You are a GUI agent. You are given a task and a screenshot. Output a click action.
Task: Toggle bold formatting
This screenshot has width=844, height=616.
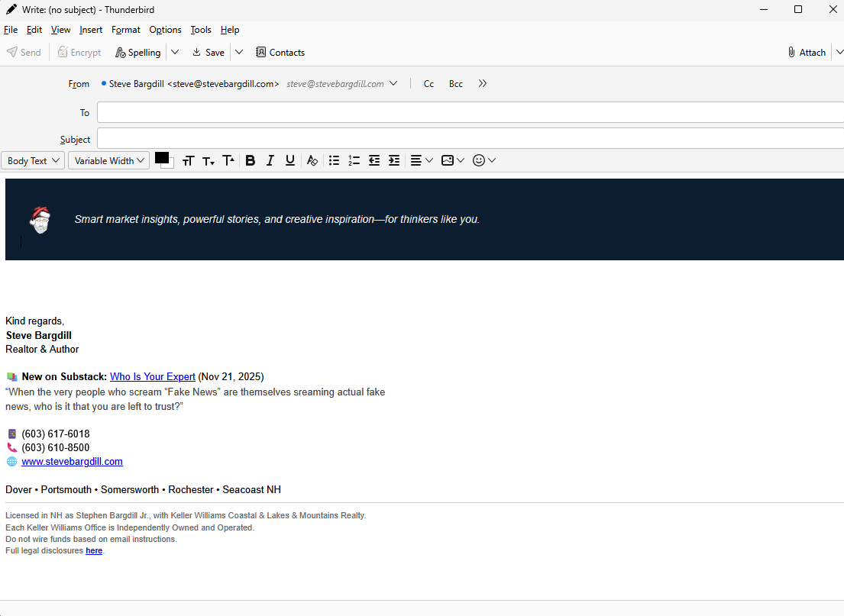(x=250, y=160)
